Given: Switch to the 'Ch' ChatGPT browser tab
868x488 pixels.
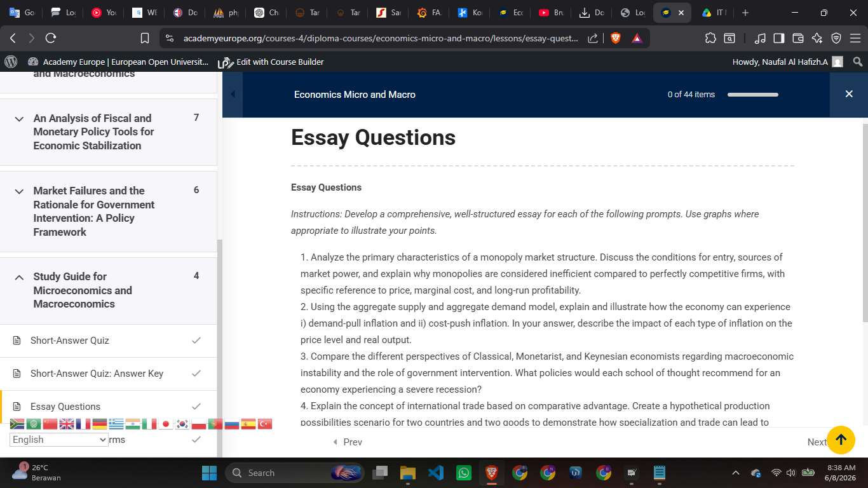Looking at the screenshot, I should pos(266,13).
